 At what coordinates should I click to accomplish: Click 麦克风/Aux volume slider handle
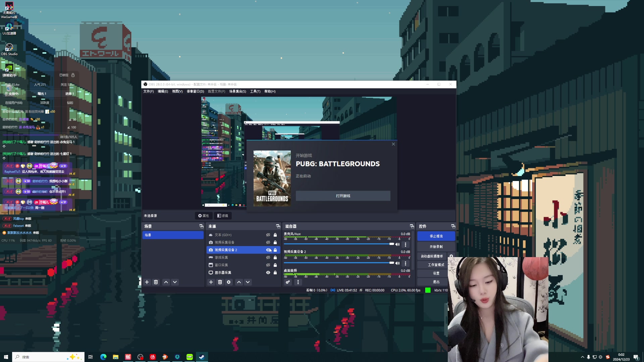tap(391, 244)
